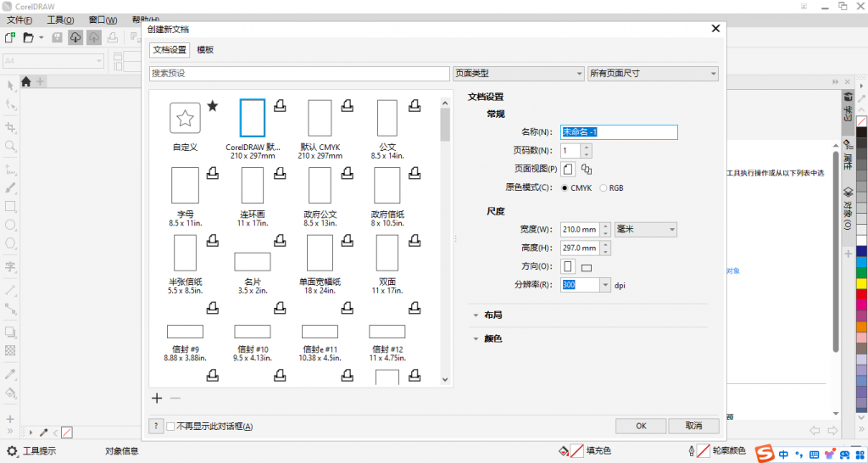Viewport: 868px width, 463px height.
Task: Switch to the 模板 tab
Action: coord(205,49)
